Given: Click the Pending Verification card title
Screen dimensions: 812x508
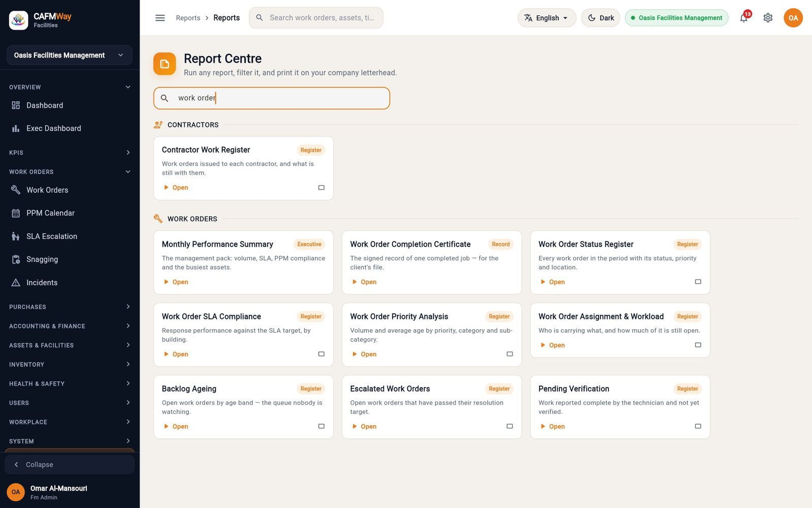Looking at the screenshot, I should click(573, 389).
